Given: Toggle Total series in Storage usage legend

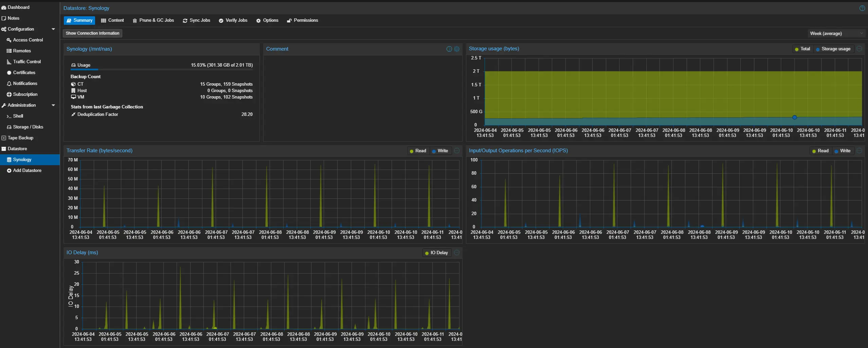Looking at the screenshot, I should coord(802,49).
